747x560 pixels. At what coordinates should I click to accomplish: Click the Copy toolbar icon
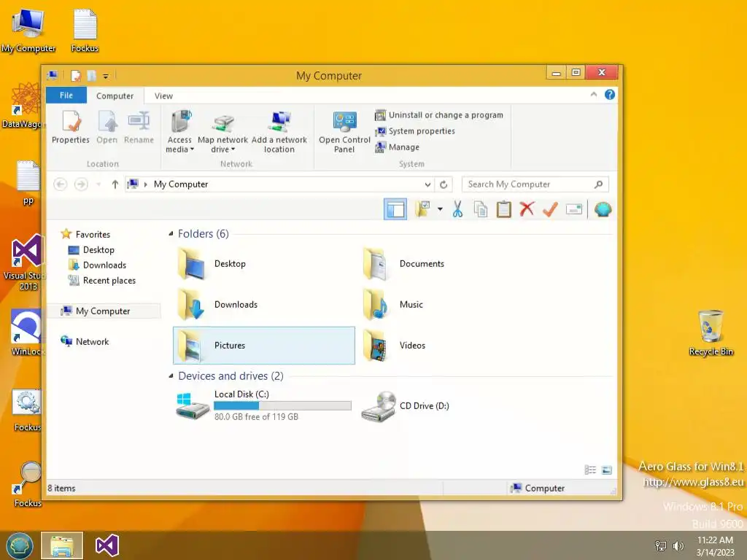pos(481,209)
